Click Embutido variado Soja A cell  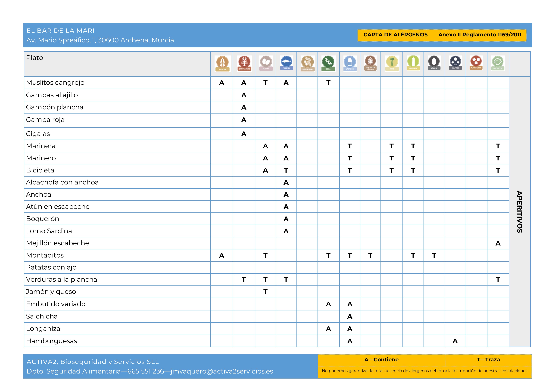coord(328,304)
